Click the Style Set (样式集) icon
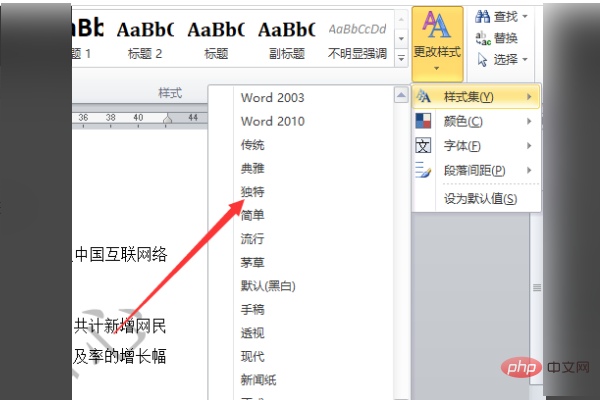Image resolution: width=600 pixels, height=400 pixels. [424, 97]
